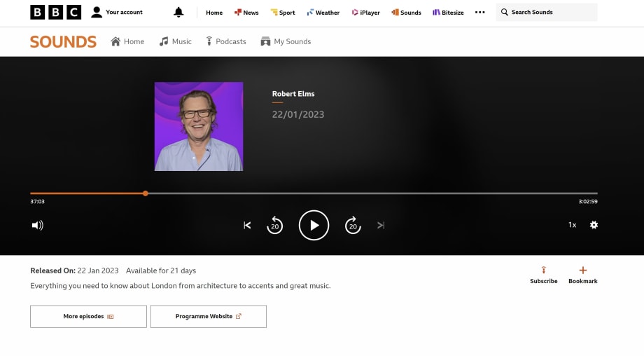
Task: Open Programme Website button
Action: tap(208, 317)
